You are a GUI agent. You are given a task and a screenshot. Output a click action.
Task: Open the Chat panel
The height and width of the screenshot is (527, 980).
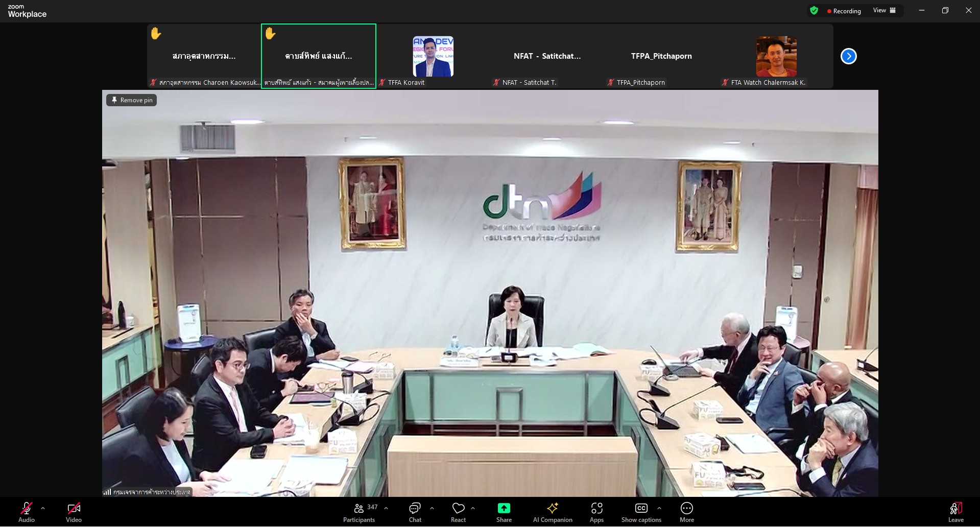415,512
